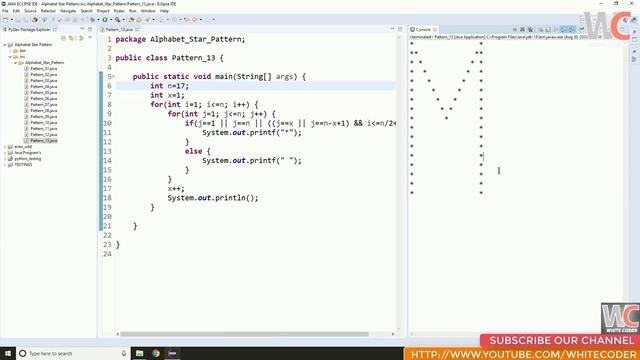Open the Navigate menu
Image resolution: width=640 pixels, height=360 pixels.
68,11
